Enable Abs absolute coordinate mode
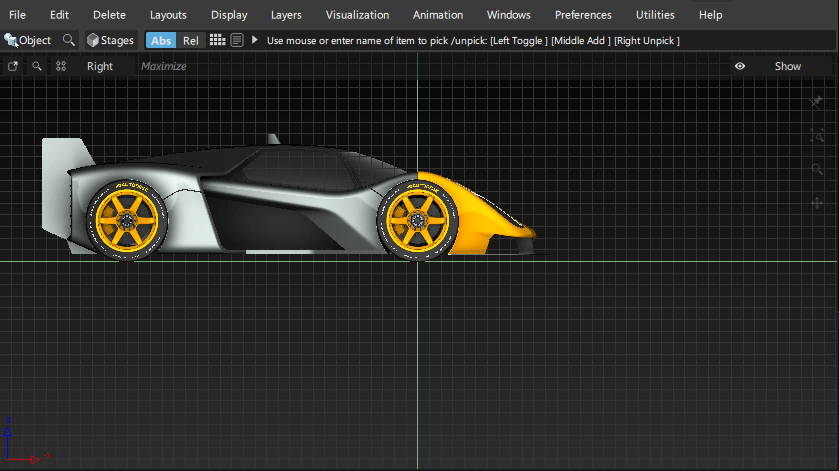 (x=161, y=40)
